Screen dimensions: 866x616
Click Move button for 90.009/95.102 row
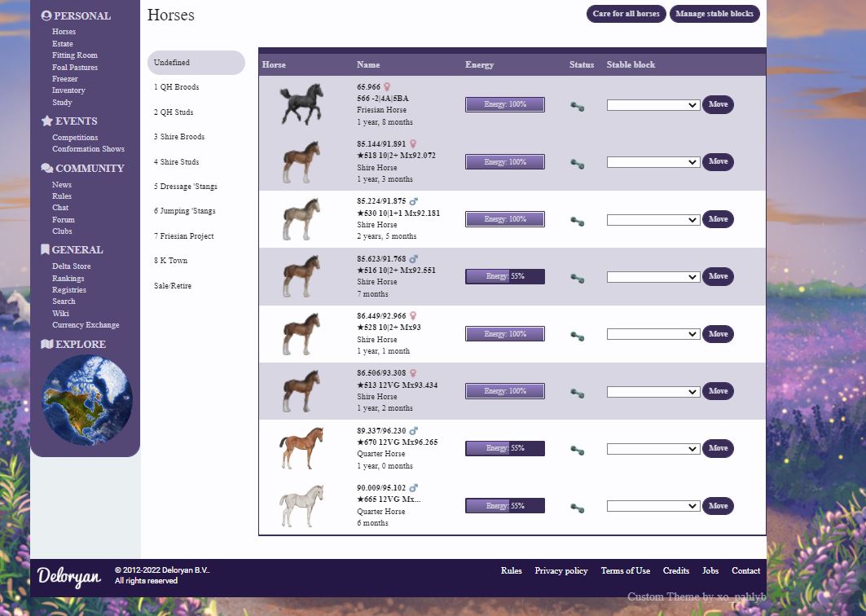pyautogui.click(x=718, y=506)
